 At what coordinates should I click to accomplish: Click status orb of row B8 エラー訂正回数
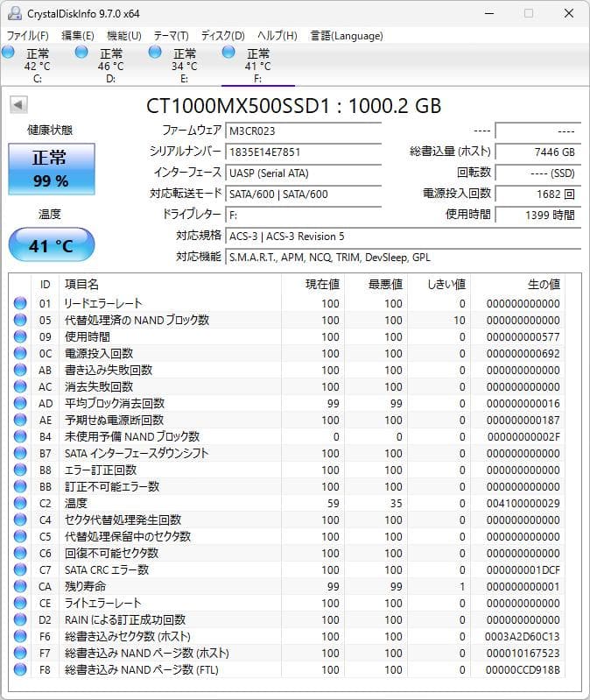pos(20,470)
